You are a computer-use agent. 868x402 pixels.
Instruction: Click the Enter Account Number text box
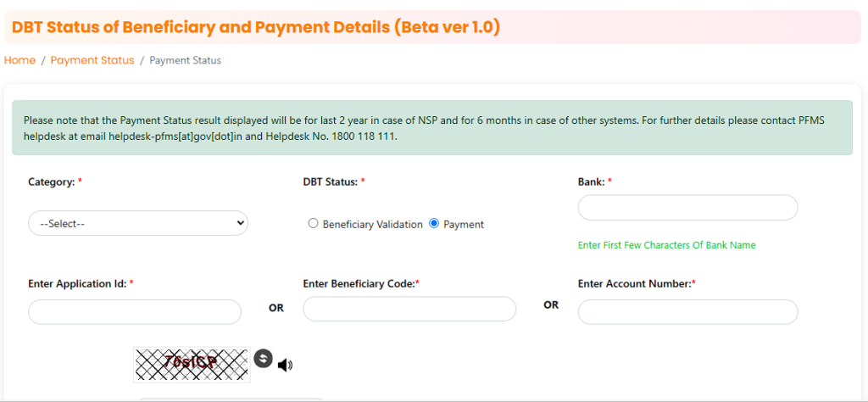coord(687,312)
